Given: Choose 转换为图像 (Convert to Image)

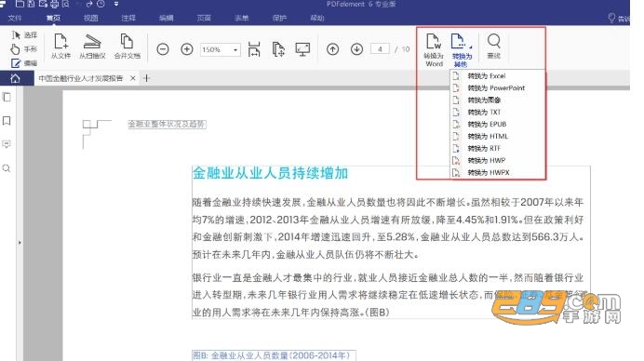Looking at the screenshot, I should click(498, 100).
